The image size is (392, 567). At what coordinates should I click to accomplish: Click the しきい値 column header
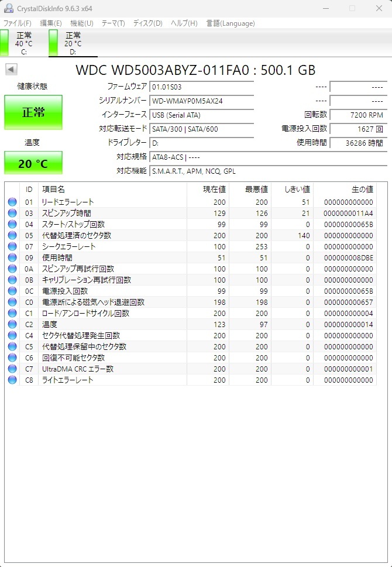tap(292, 189)
